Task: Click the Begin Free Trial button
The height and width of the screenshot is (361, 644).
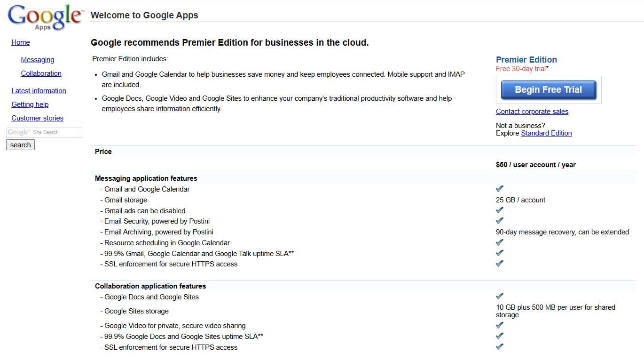Action: coord(548,89)
